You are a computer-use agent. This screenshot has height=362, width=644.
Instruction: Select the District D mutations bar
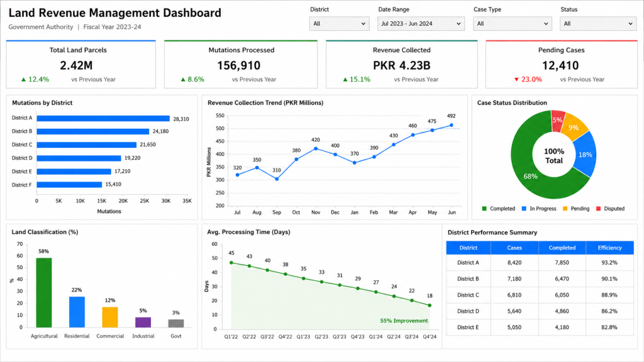click(x=79, y=158)
